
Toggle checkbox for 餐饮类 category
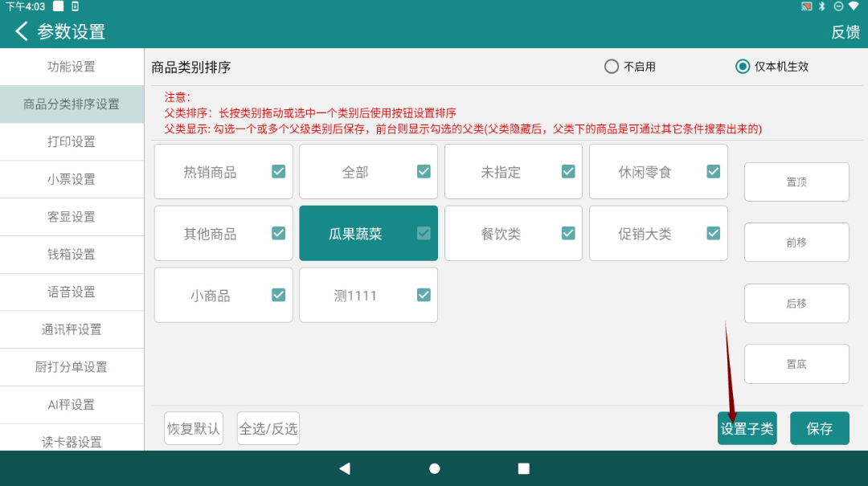pyautogui.click(x=568, y=233)
